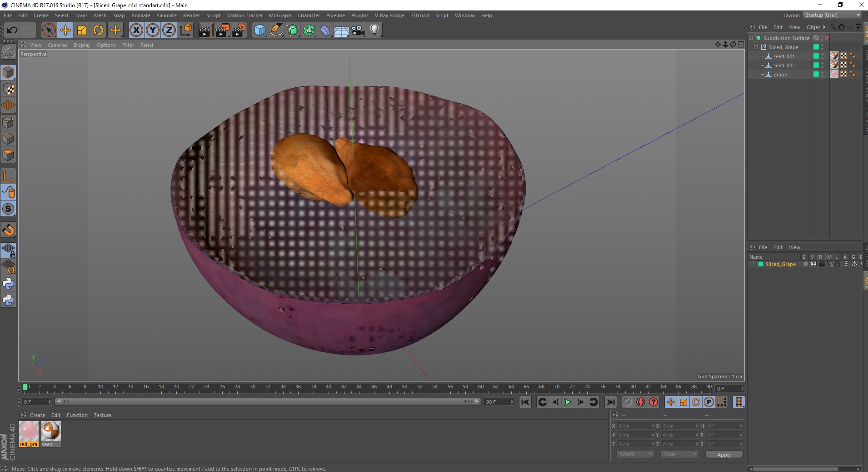Go to start of animation
The height and width of the screenshot is (472, 868).
[525, 402]
